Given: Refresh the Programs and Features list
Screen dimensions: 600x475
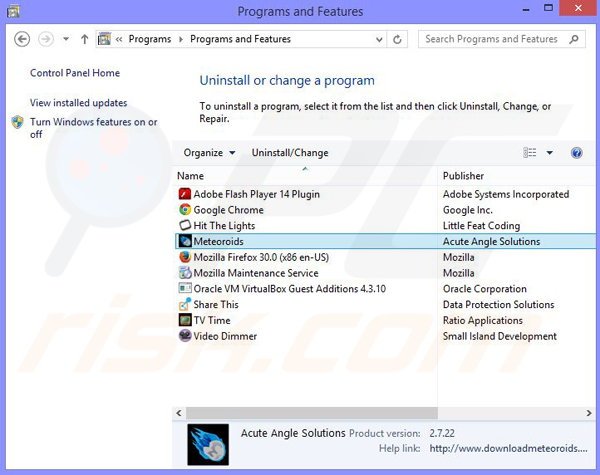Looking at the screenshot, I should coord(397,39).
